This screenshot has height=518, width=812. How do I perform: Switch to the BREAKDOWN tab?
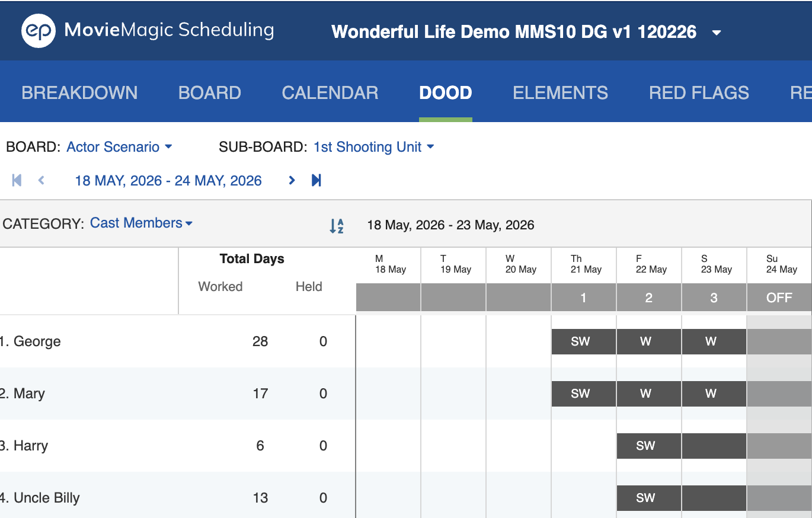coord(79,92)
